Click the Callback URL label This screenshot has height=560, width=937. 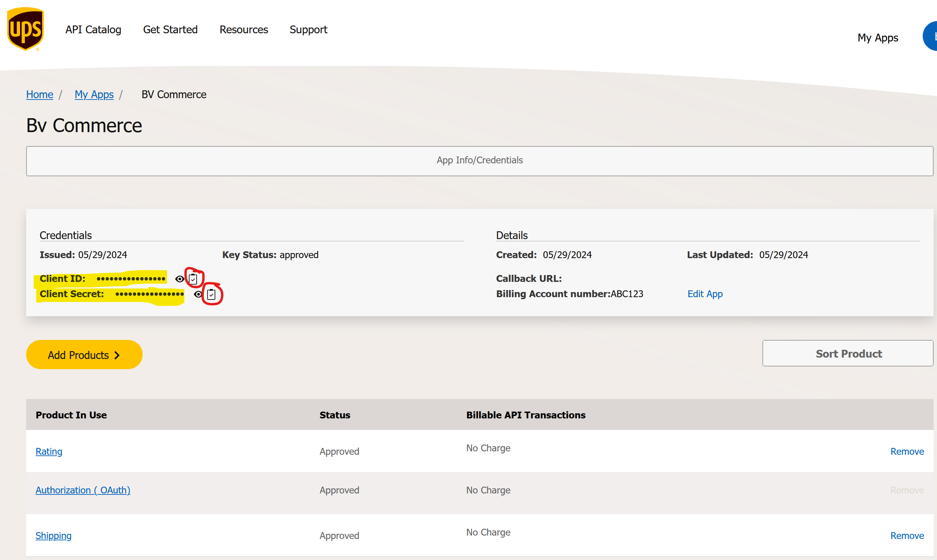coord(529,278)
